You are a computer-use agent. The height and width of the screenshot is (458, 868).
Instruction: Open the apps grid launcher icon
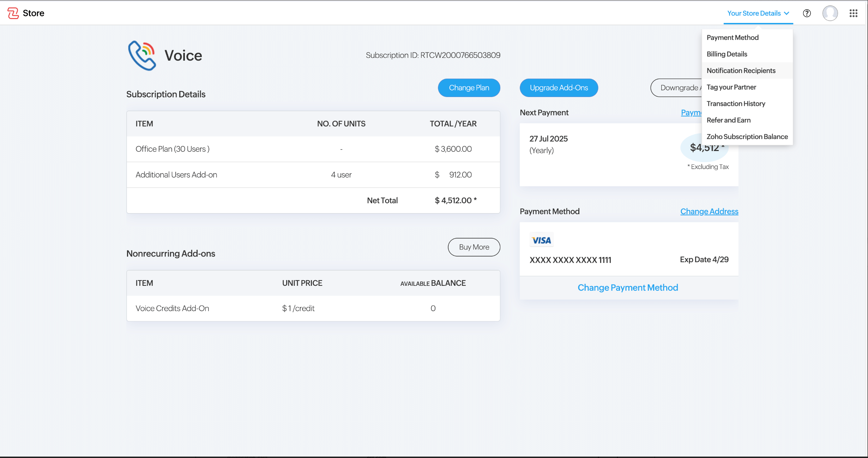click(853, 13)
